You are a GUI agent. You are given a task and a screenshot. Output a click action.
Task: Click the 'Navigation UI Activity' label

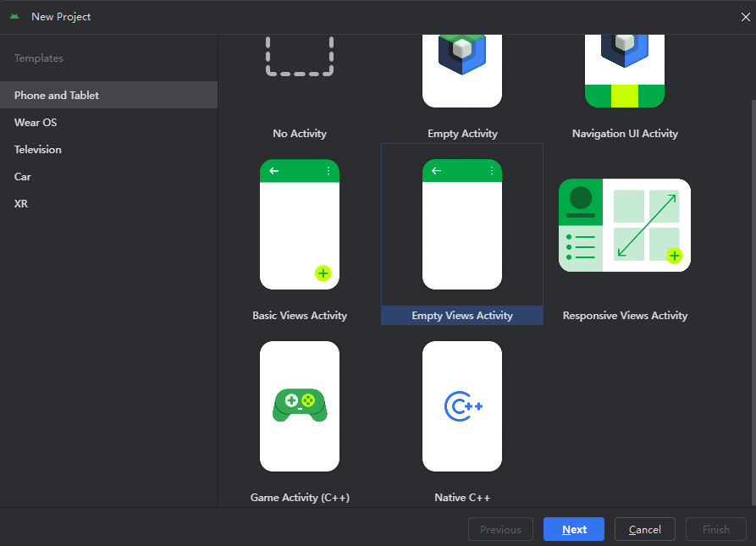pos(625,134)
